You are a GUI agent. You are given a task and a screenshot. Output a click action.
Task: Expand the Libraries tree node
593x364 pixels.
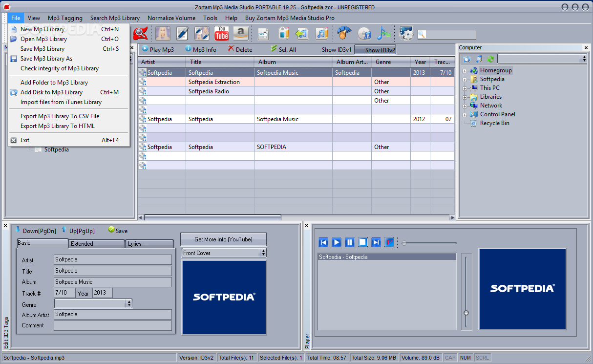tap(465, 97)
